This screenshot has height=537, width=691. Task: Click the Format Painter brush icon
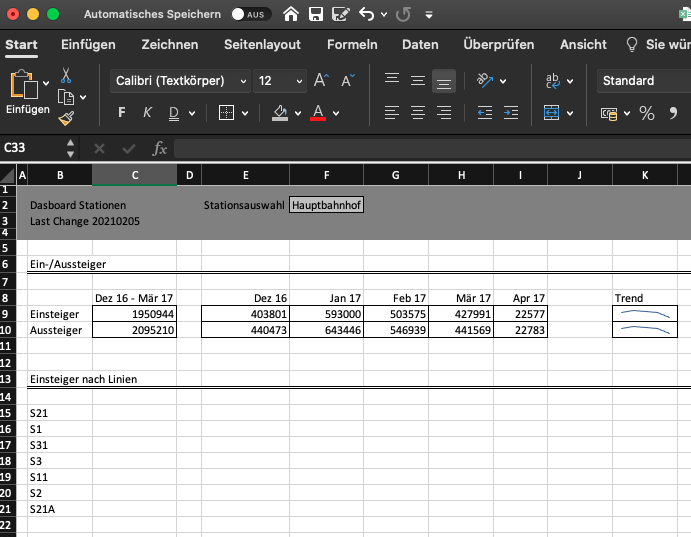[66, 118]
